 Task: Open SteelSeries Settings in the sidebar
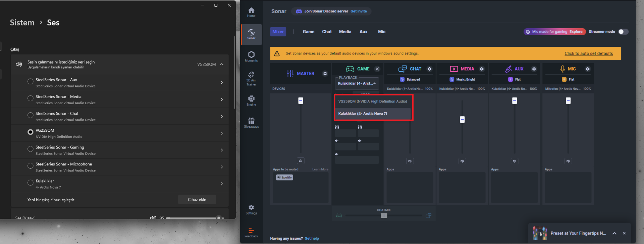pyautogui.click(x=251, y=209)
